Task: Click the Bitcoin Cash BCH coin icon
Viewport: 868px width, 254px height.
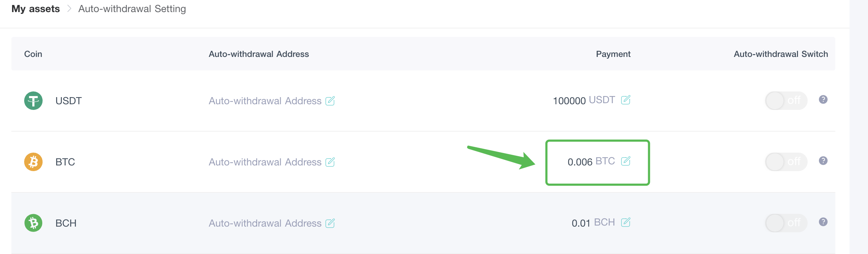Action: tap(33, 223)
